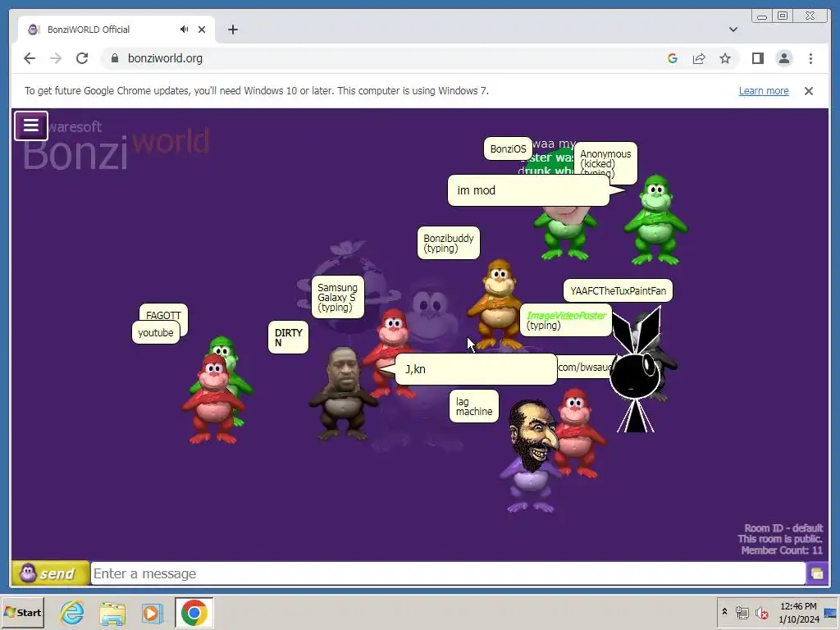Viewport: 840px width, 630px height.
Task: Click the Chrome back arrow
Action: [x=30, y=58]
